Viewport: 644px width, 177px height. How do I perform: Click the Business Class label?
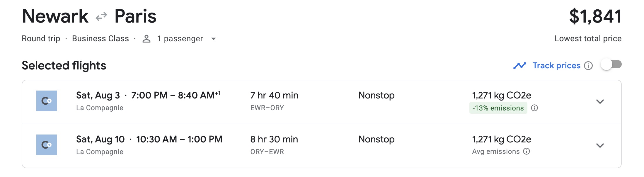pos(100,39)
